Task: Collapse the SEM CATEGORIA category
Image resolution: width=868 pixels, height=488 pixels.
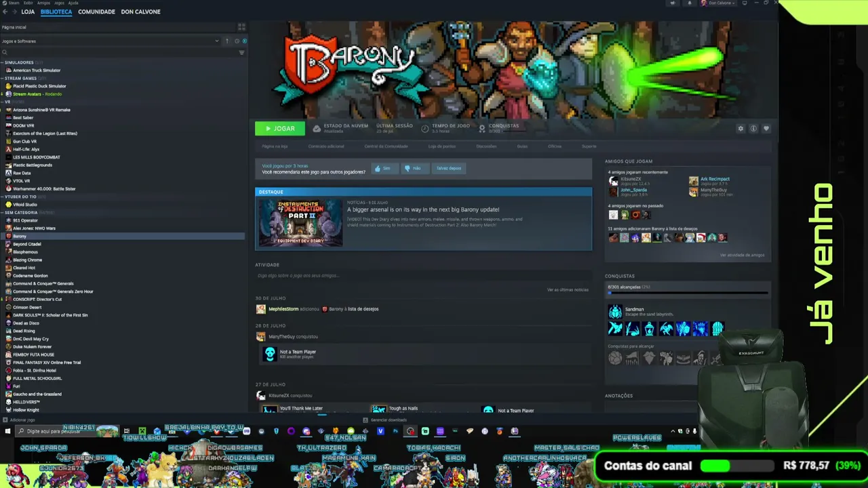Action: tap(2, 212)
